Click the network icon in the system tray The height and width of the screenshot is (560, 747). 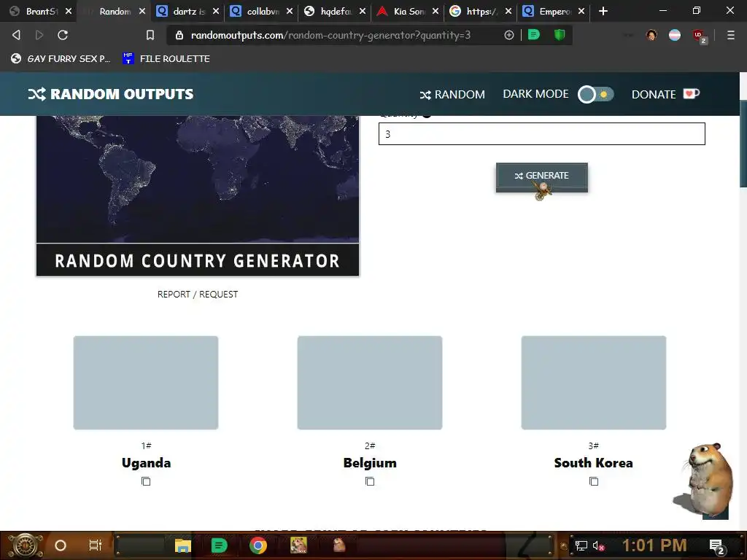(581, 545)
